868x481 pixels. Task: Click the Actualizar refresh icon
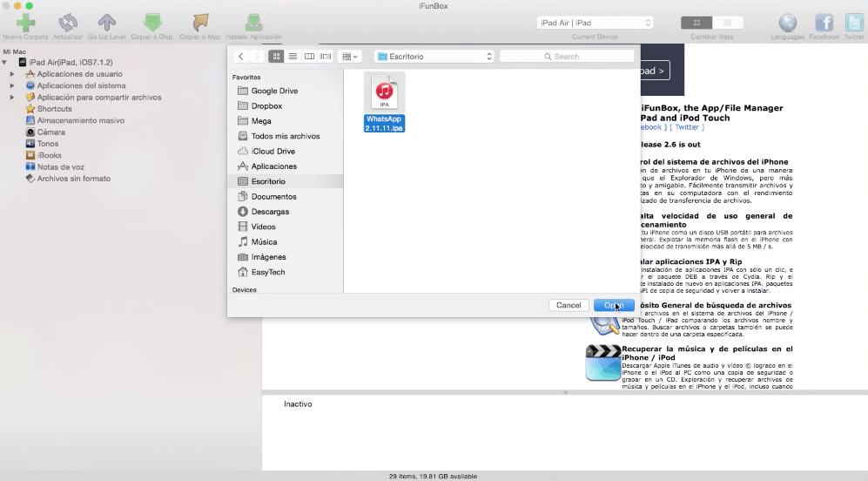pos(68,23)
